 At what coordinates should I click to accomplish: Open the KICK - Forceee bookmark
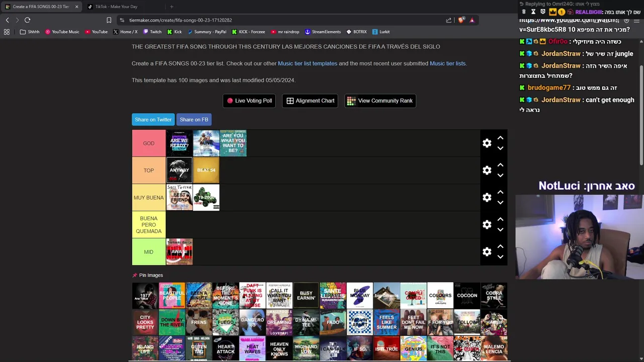(x=249, y=32)
